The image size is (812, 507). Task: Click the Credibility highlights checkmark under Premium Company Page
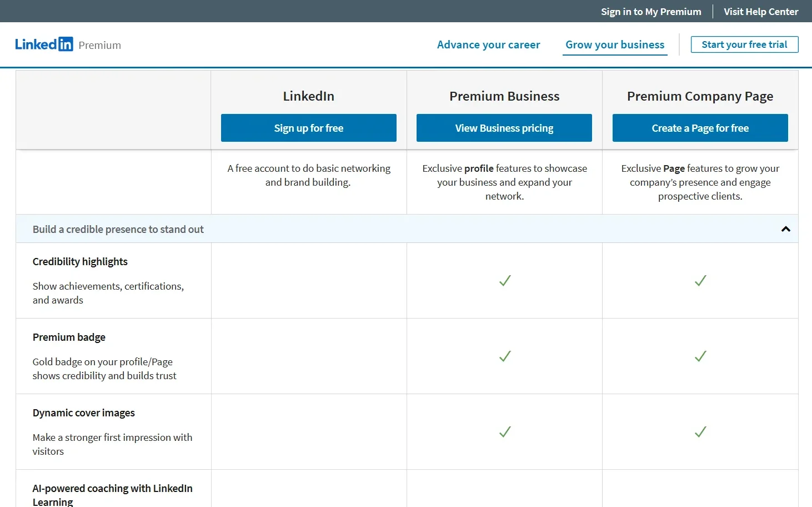click(700, 281)
